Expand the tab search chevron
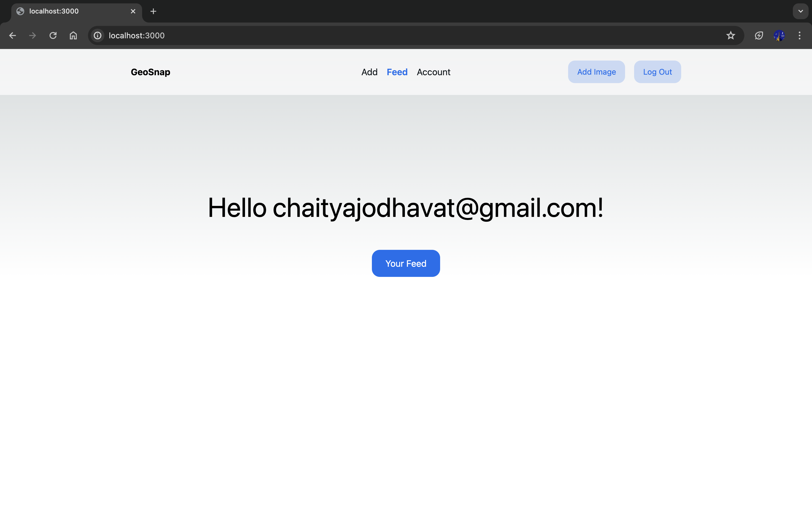812x507 pixels. [801, 11]
